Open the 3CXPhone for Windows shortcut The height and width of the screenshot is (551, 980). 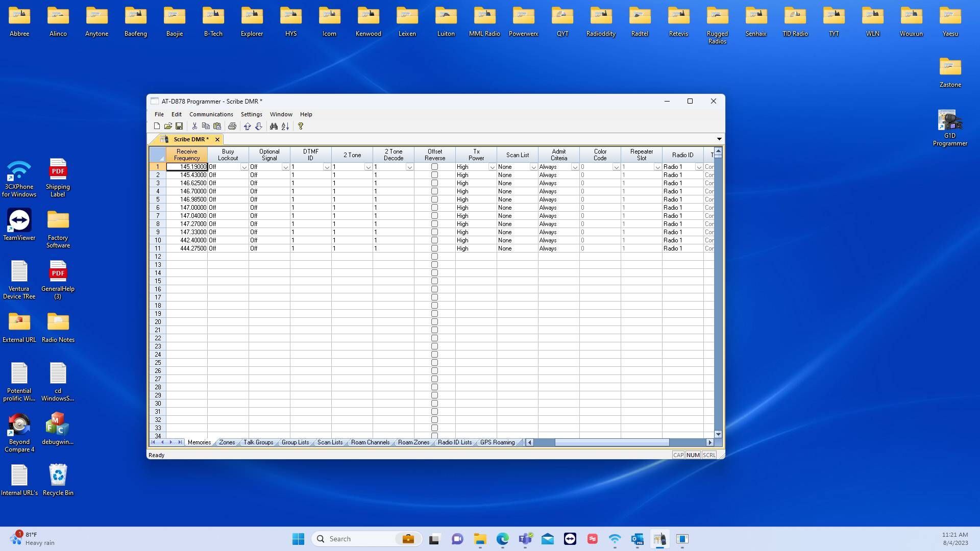coord(19,179)
